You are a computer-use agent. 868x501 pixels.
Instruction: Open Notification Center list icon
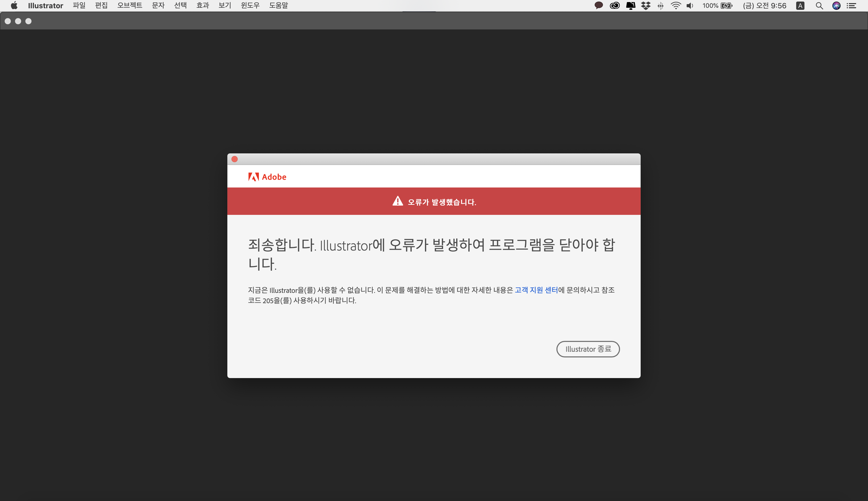(851, 5)
